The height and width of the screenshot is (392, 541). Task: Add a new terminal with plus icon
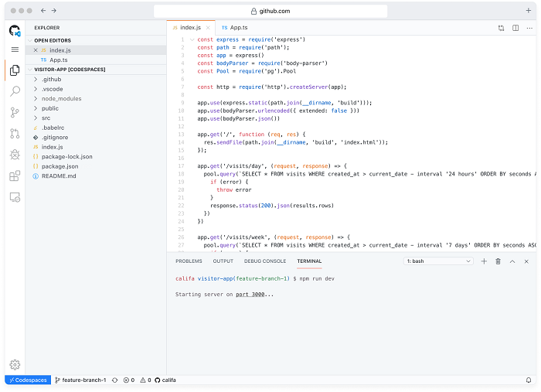pos(484,261)
